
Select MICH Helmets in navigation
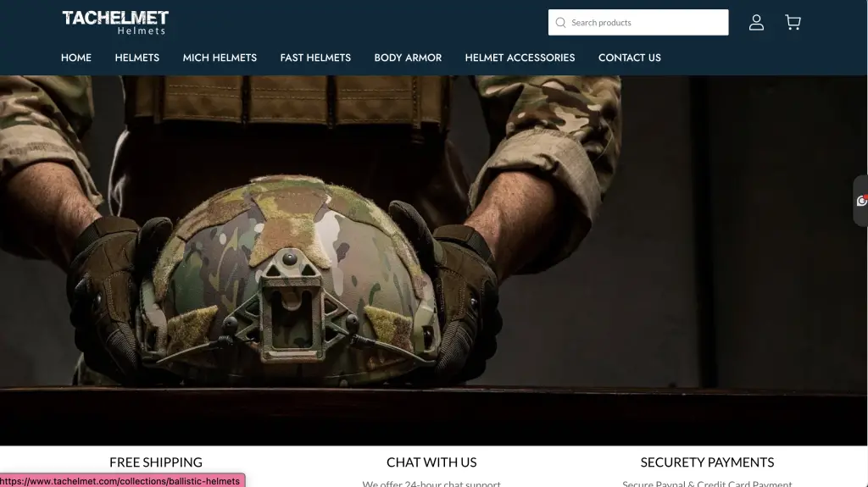(x=220, y=58)
